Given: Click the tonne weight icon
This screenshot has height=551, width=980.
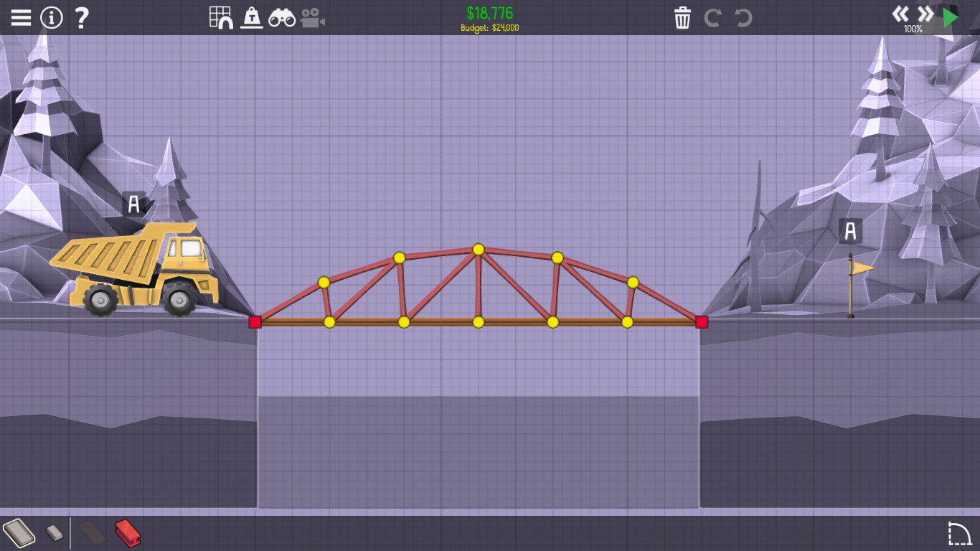Looking at the screenshot, I should tap(252, 17).
